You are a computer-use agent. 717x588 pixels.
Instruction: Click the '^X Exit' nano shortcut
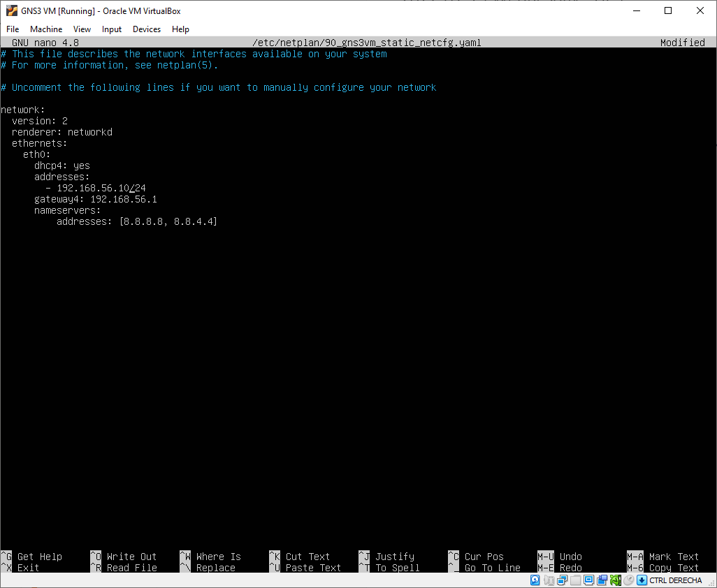coord(20,568)
